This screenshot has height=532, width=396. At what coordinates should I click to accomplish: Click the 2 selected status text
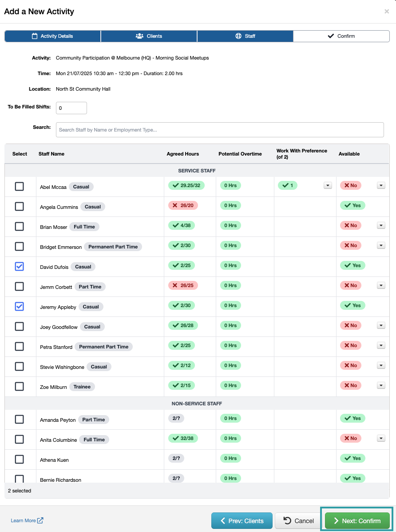click(x=20, y=491)
